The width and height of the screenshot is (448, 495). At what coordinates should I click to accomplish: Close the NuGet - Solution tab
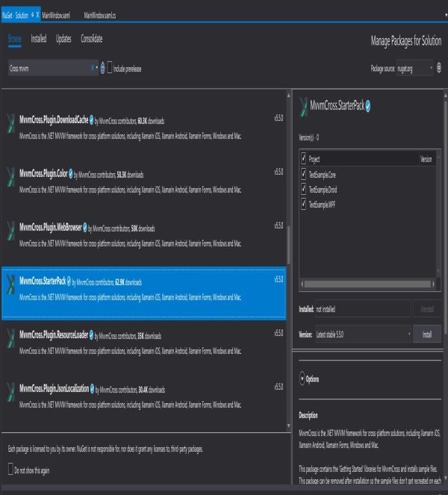[37, 15]
